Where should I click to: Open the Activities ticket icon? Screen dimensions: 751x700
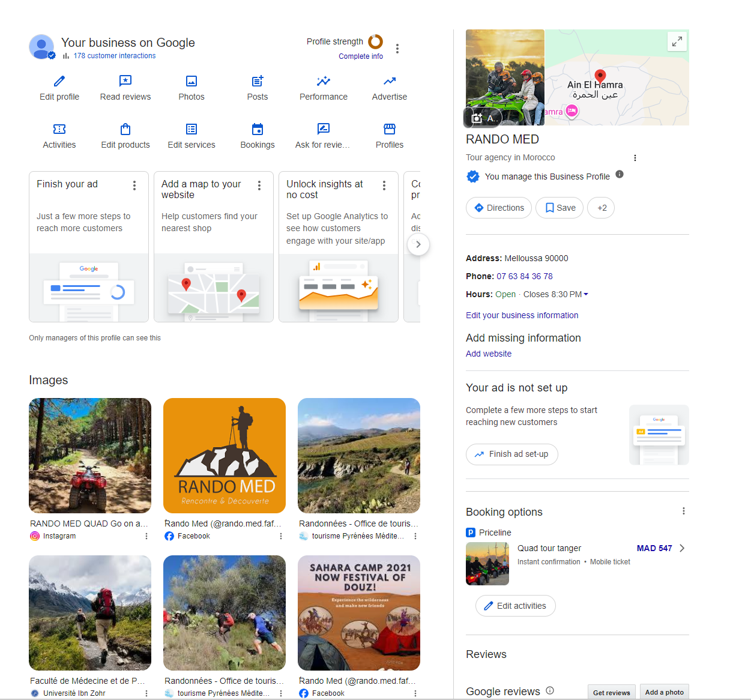(59, 129)
